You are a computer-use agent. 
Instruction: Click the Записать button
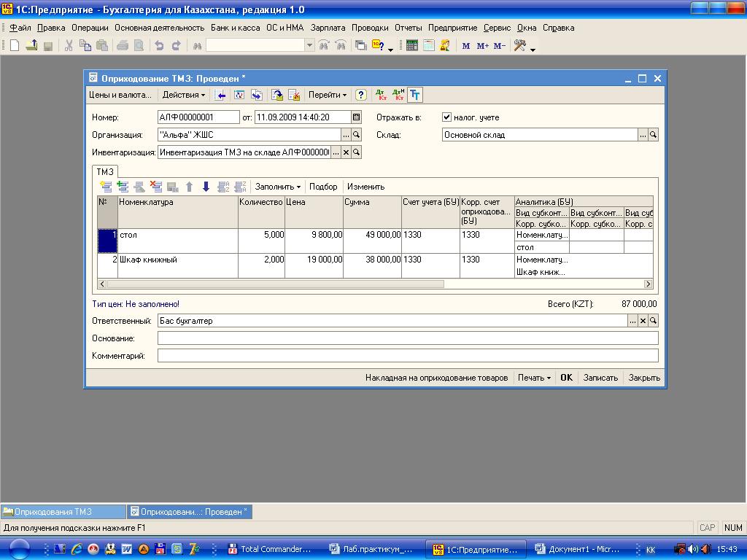pyautogui.click(x=600, y=378)
